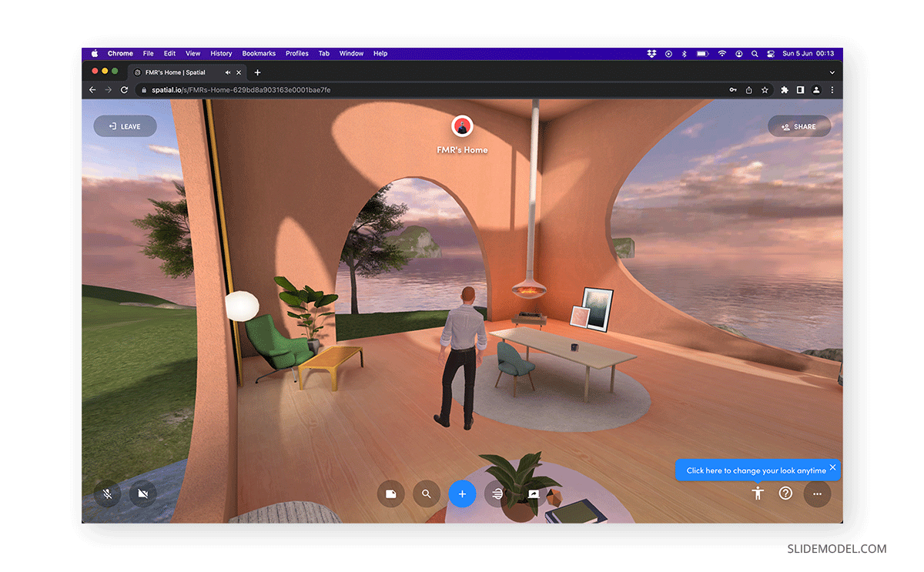Add a sticky note to the space
The height and width of the screenshot is (572, 924).
(x=391, y=493)
